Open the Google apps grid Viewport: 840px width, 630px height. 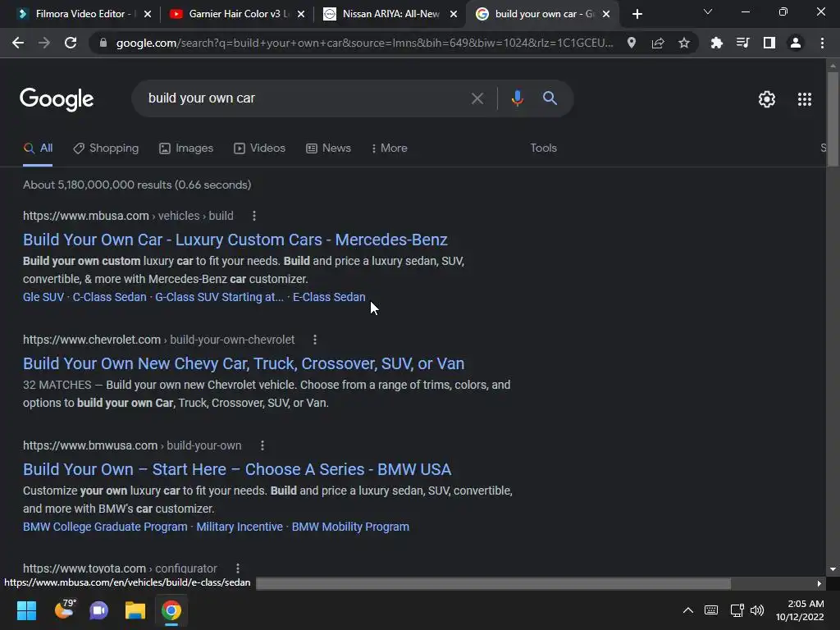pyautogui.click(x=805, y=99)
